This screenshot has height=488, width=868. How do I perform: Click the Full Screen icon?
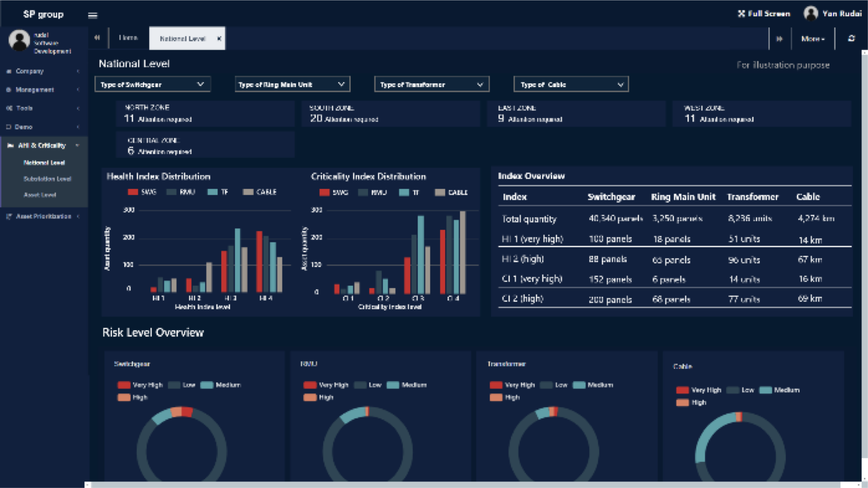click(741, 14)
